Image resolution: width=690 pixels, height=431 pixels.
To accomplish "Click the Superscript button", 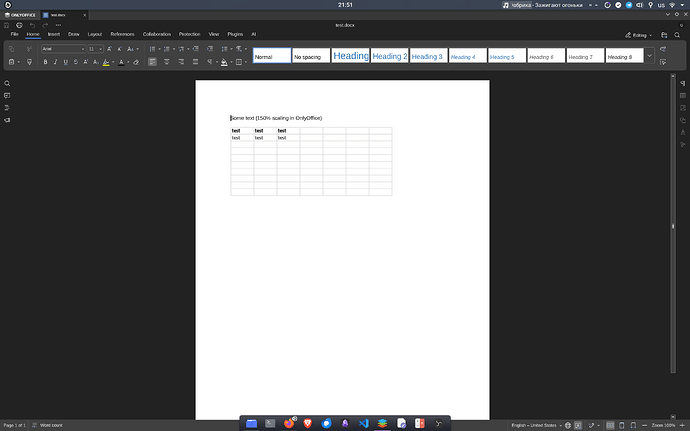I will point(86,62).
